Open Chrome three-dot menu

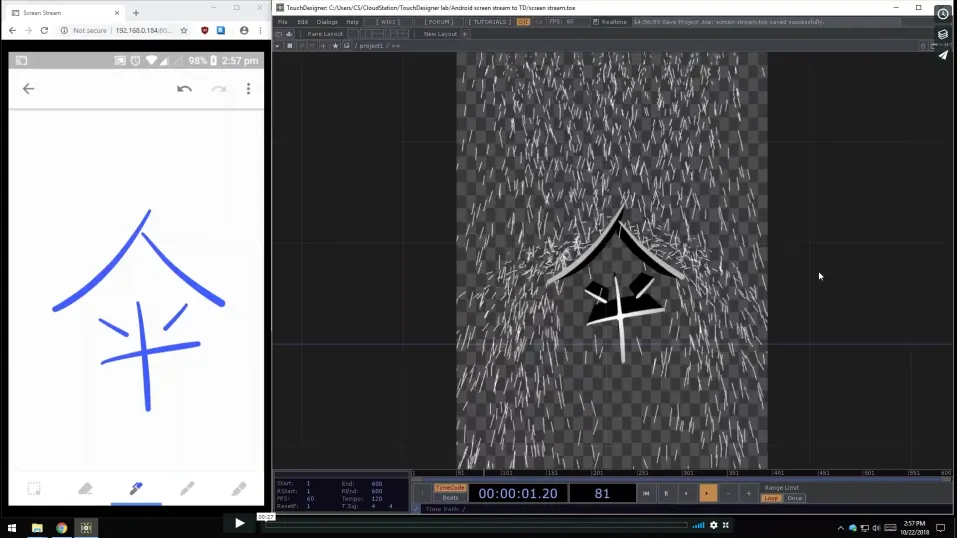[260, 30]
